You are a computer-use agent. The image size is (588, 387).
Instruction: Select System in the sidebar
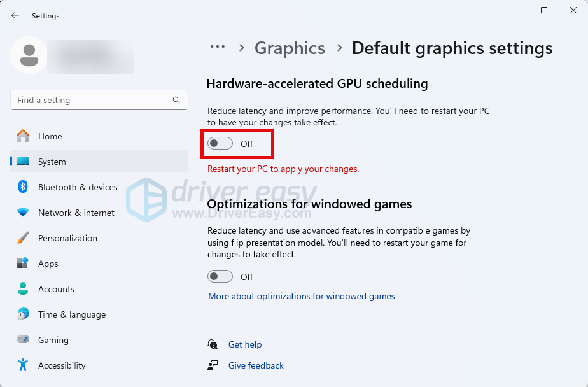[x=52, y=162]
